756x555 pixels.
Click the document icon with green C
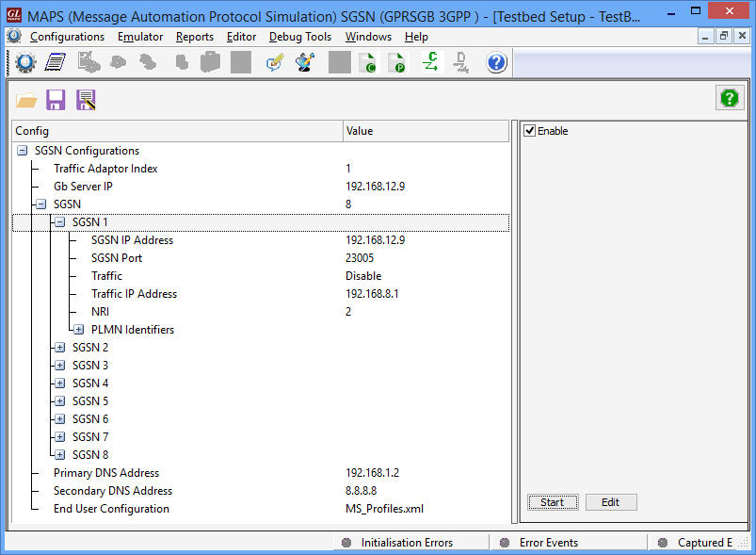click(x=368, y=63)
